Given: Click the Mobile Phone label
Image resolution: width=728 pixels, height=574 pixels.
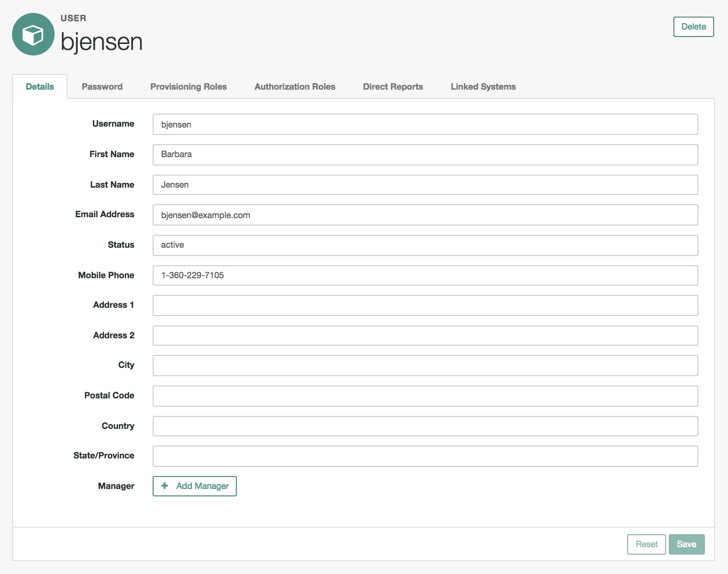Looking at the screenshot, I should (106, 275).
